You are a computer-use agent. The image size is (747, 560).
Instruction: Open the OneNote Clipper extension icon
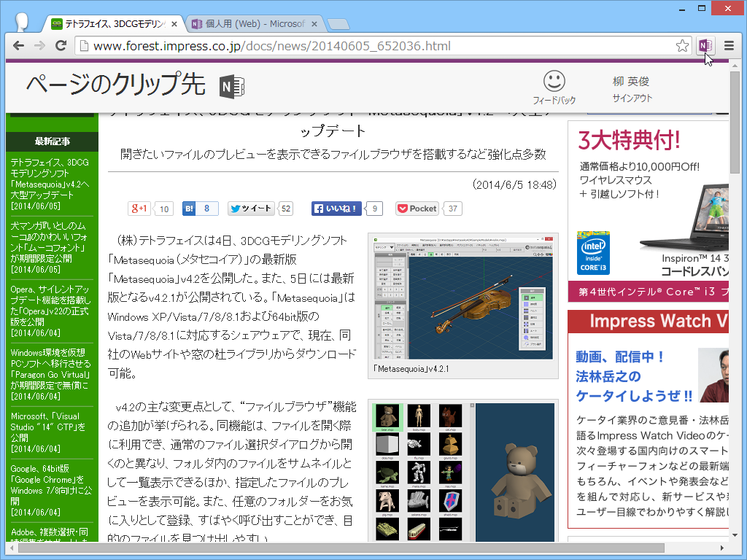pyautogui.click(x=705, y=45)
